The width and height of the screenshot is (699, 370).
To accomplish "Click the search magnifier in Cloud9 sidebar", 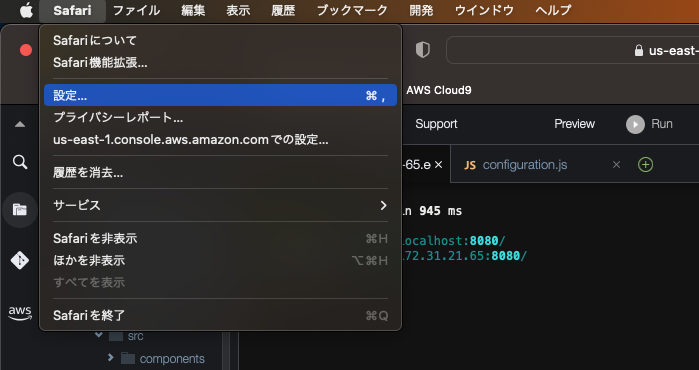I will click(20, 162).
